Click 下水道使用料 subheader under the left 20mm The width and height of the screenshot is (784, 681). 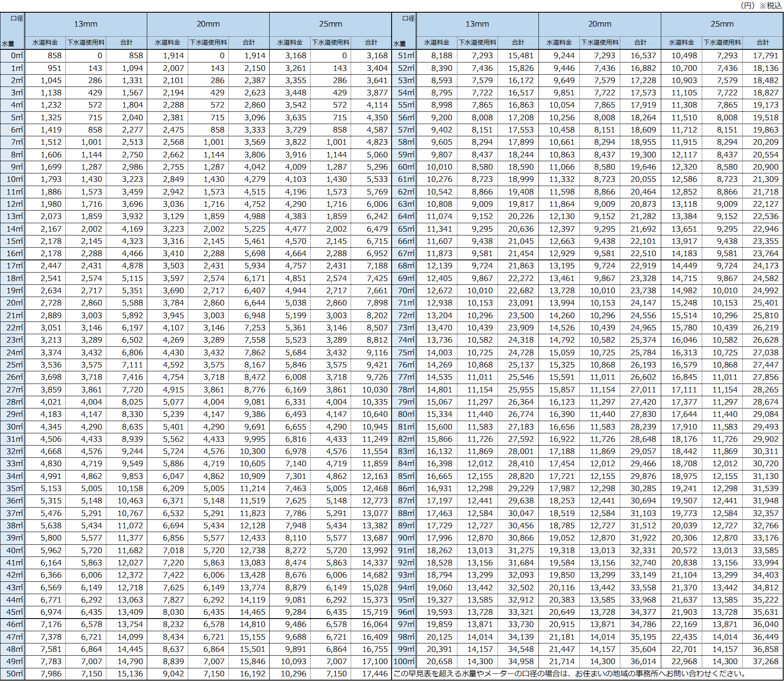pos(208,43)
